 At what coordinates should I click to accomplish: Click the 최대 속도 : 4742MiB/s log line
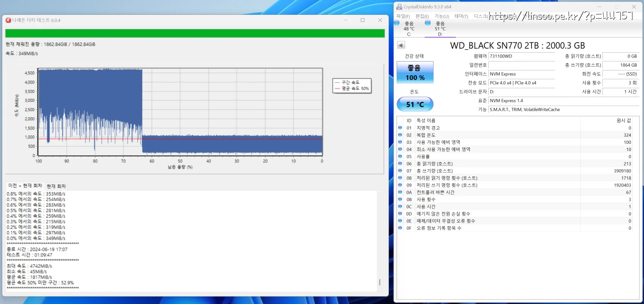coord(29,266)
